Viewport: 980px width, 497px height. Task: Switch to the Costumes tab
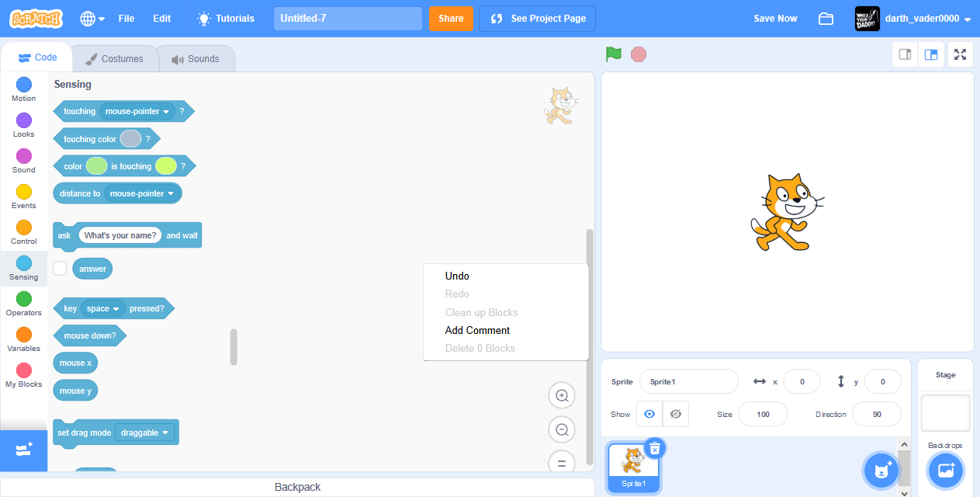[x=114, y=59]
